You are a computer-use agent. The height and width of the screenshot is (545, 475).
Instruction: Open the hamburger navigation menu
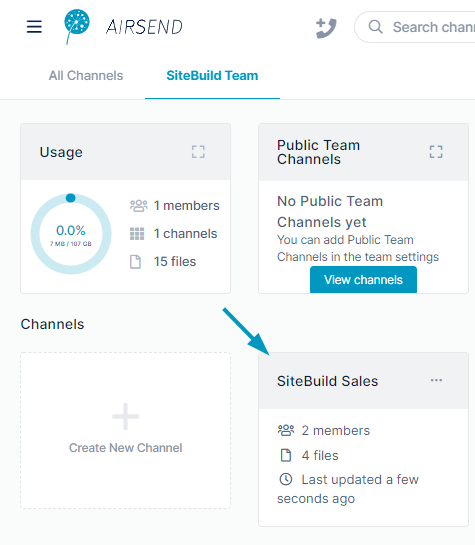point(34,27)
